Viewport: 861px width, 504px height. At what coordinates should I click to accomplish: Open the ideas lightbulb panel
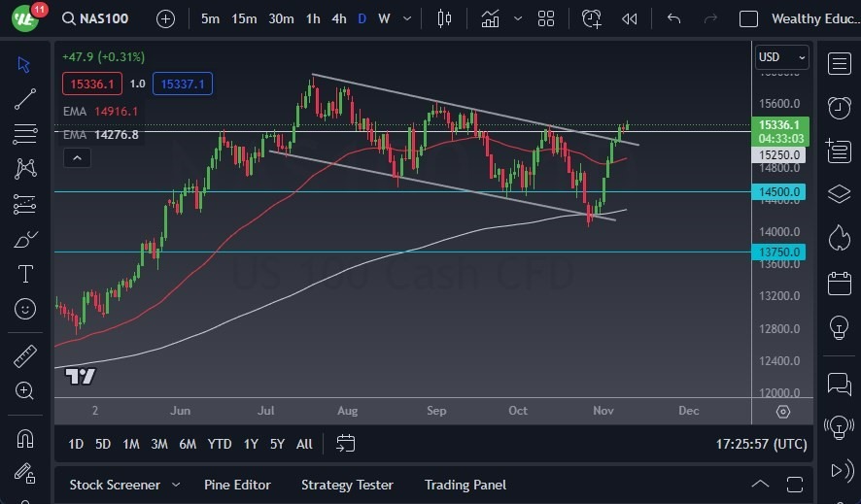[x=839, y=328]
